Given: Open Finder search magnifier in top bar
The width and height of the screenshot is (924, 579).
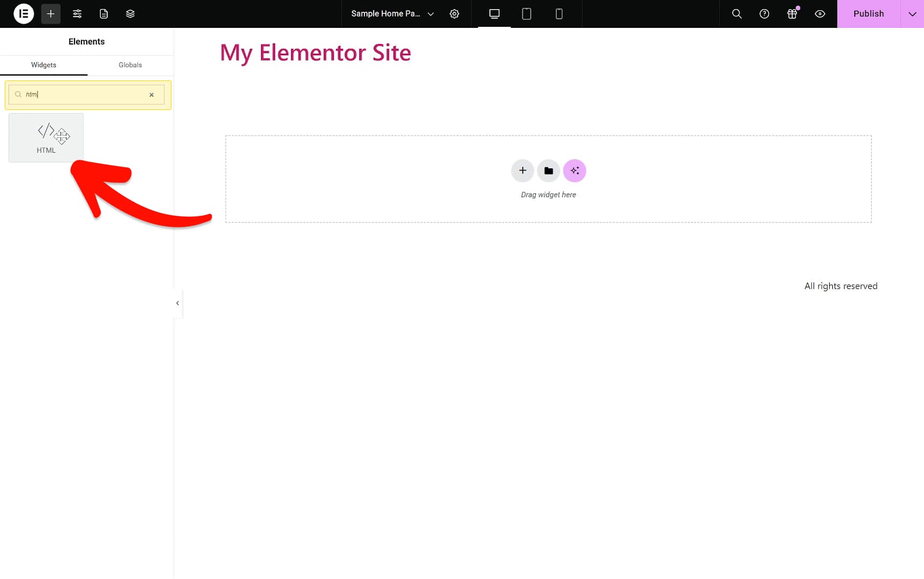Looking at the screenshot, I should pos(737,14).
